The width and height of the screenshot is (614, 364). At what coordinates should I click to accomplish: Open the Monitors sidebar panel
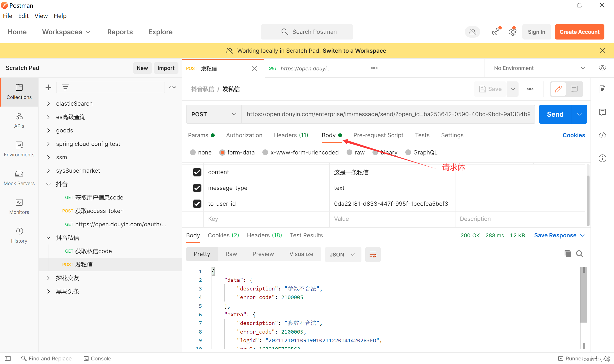point(19,206)
